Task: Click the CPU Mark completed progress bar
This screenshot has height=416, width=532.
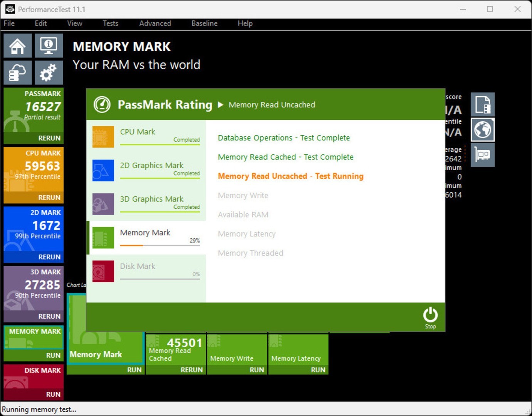Action: (x=160, y=144)
